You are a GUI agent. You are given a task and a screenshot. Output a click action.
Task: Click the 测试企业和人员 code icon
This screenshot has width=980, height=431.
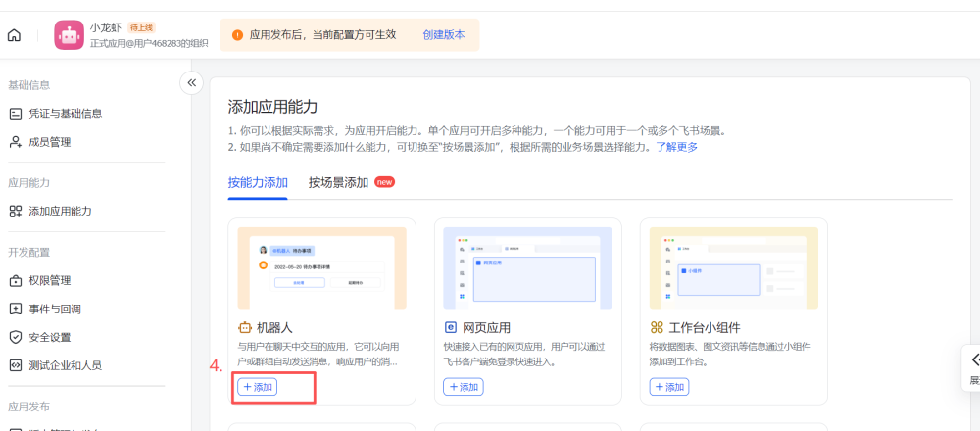coord(16,365)
